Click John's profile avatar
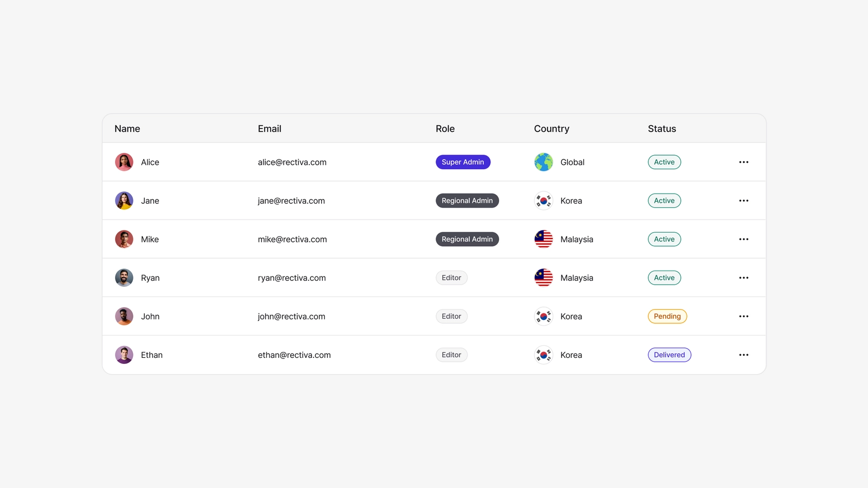This screenshot has height=488, width=868. (x=124, y=316)
